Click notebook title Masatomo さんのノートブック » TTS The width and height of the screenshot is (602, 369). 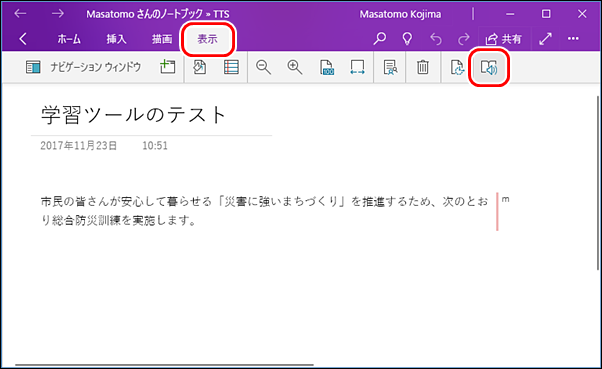(x=158, y=14)
